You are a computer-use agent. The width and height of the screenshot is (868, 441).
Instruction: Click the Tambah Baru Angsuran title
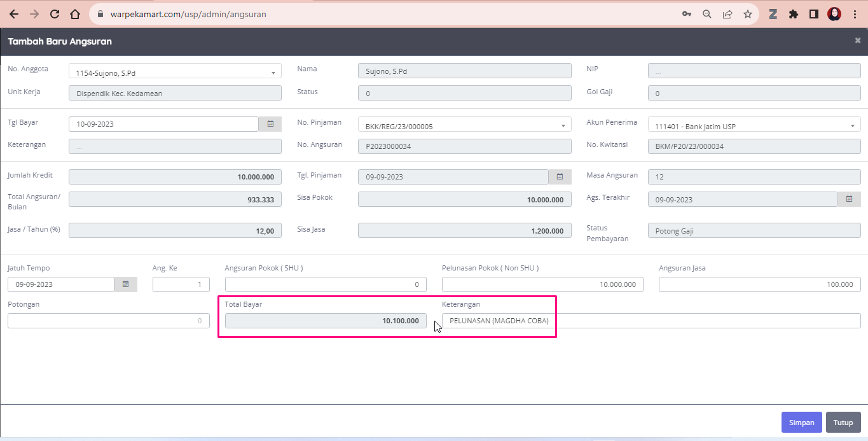tap(60, 41)
